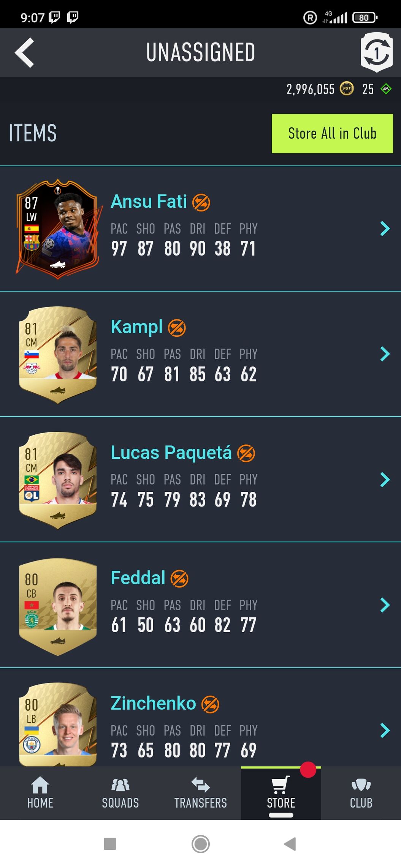Expand Ansu Fati details chevron
The height and width of the screenshot is (868, 401).
click(x=385, y=229)
